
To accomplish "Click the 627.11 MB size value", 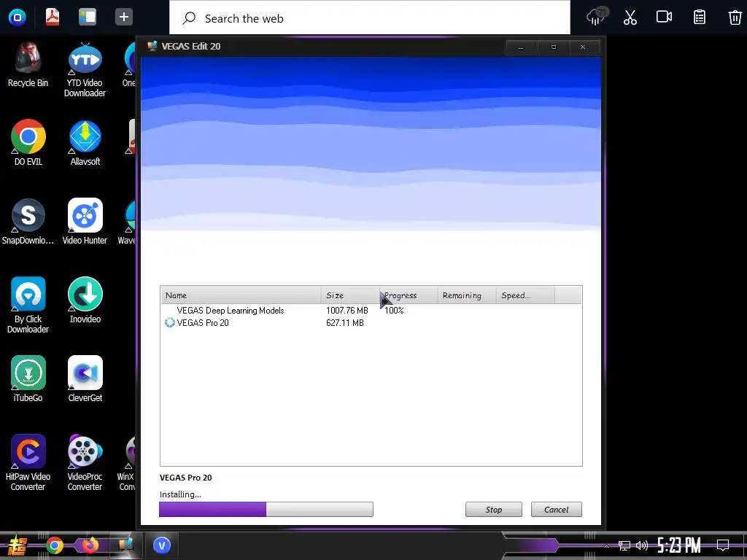I will [x=345, y=323].
